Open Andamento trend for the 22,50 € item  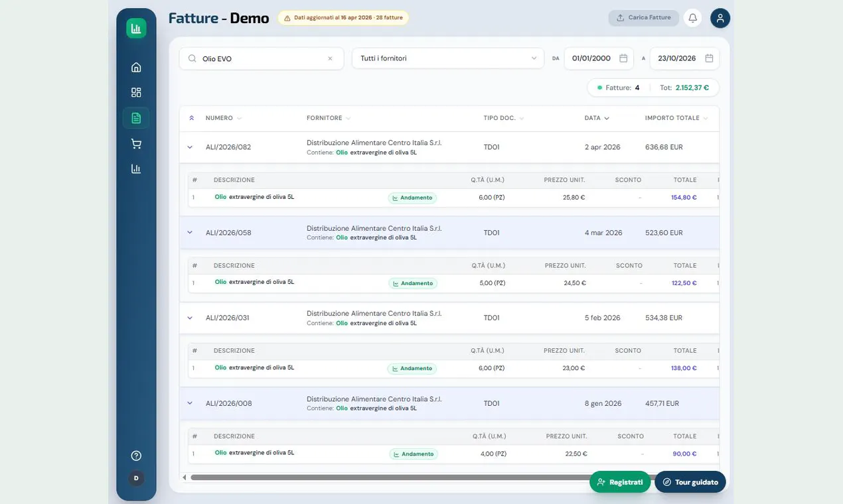(414, 454)
